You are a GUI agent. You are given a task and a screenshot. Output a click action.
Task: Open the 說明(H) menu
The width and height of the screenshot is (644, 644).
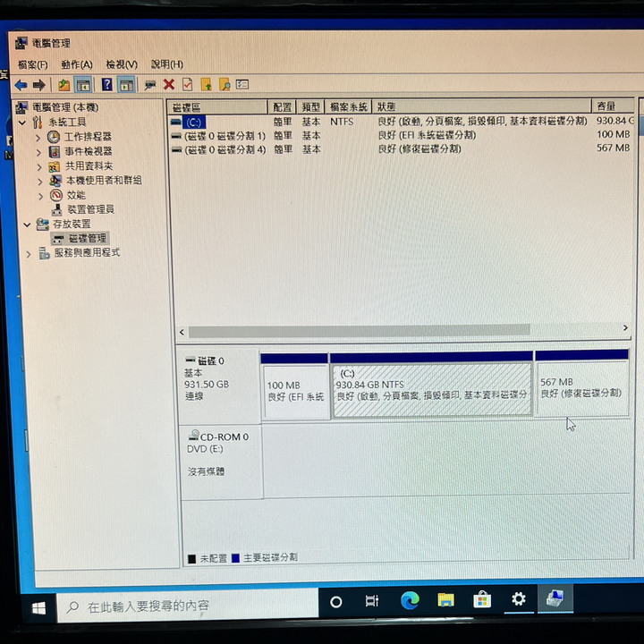tap(166, 64)
